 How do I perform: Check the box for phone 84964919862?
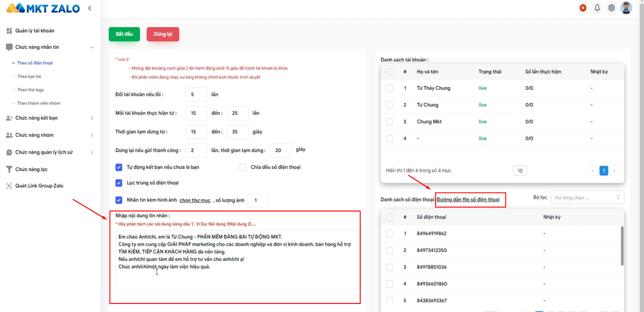click(x=390, y=234)
